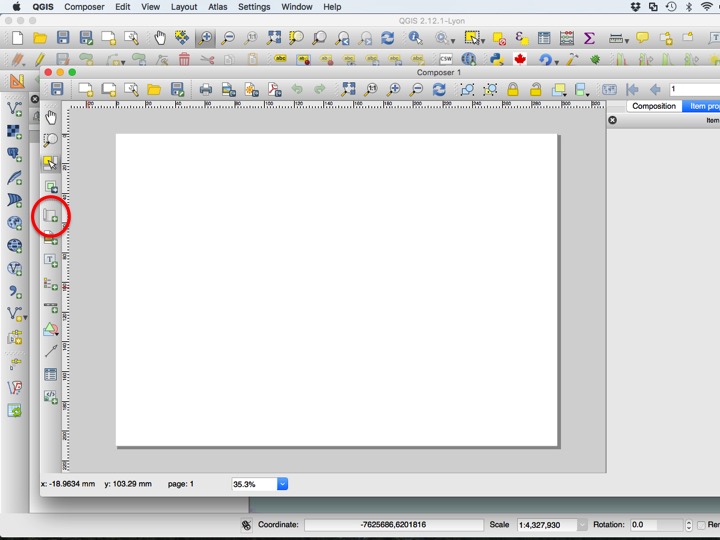720x540 pixels.
Task: Print the composition with printer icon
Action: coord(206,89)
